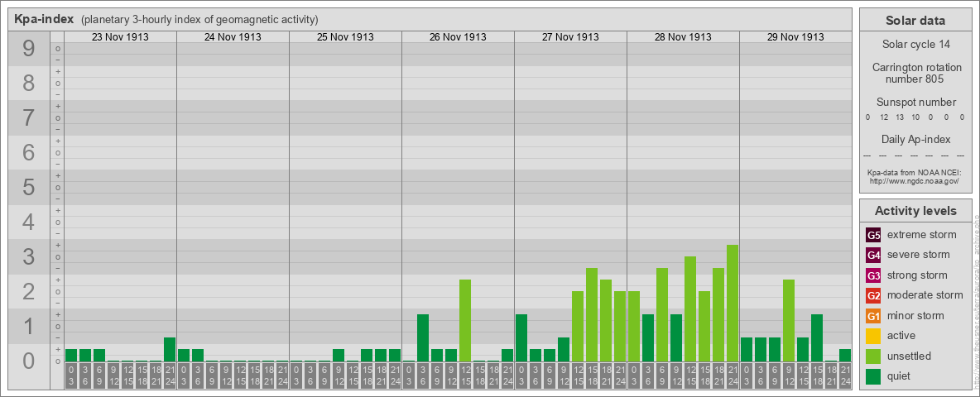The image size is (980, 397).
Task: Select the 27 Nov 1913 date header
Action: tap(570, 37)
